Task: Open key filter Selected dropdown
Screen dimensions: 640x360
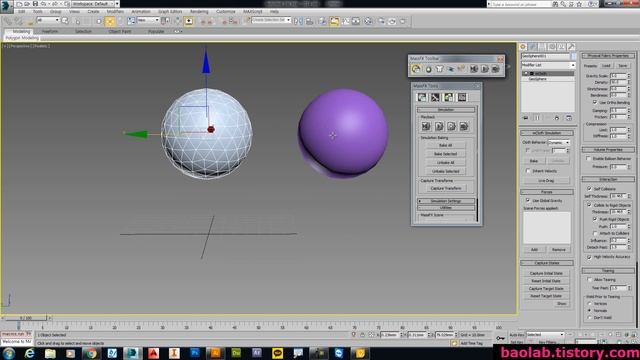Action: tap(545, 334)
